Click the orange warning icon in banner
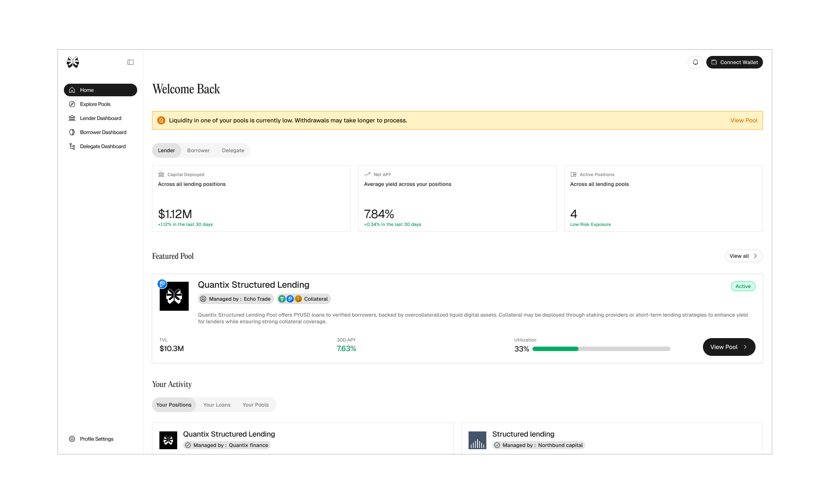 [161, 120]
